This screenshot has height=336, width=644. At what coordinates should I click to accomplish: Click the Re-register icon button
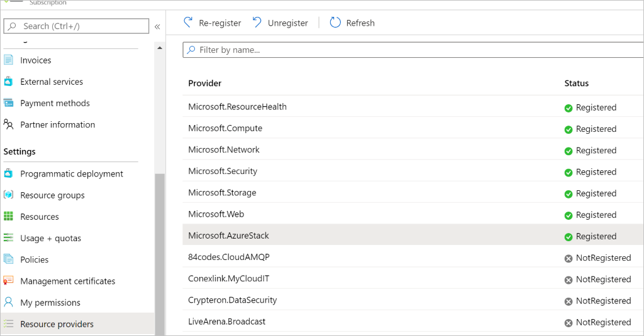tap(188, 23)
